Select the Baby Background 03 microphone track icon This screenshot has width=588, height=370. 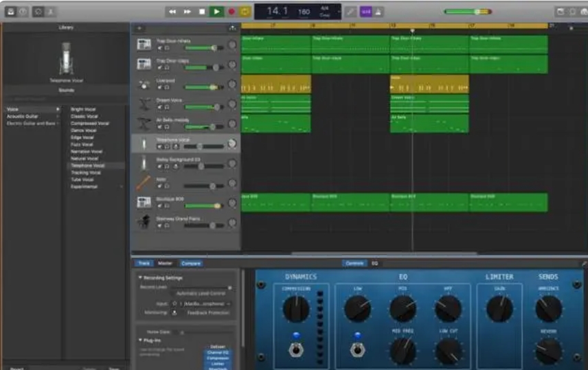pos(144,163)
